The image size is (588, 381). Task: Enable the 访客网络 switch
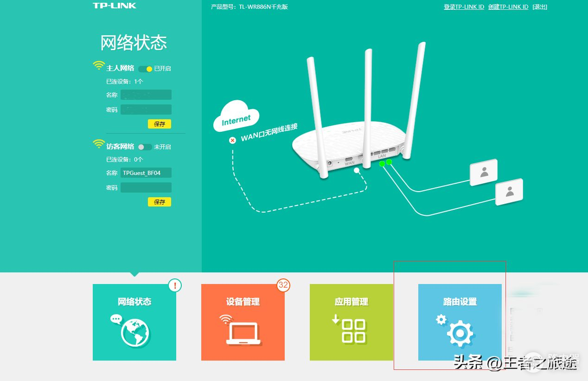146,147
